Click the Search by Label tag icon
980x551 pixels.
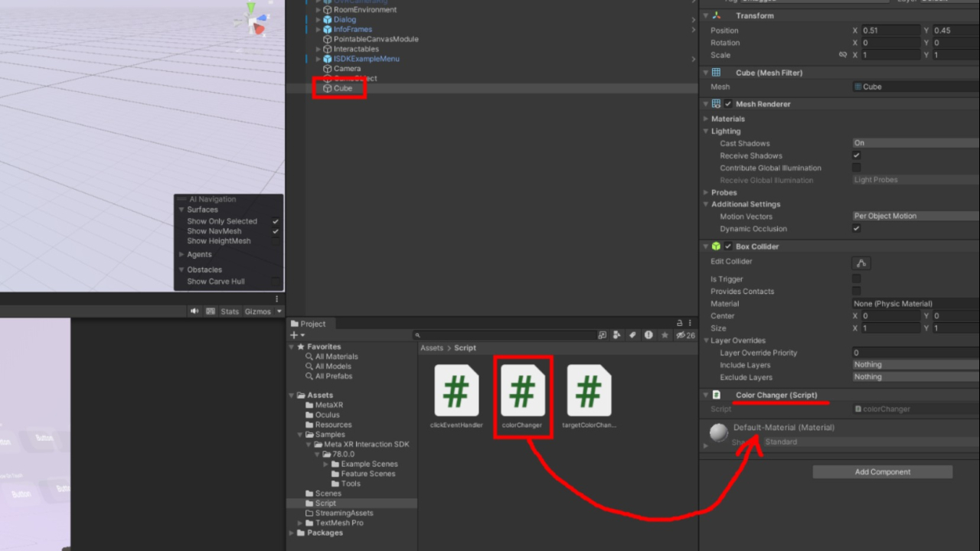(x=632, y=335)
